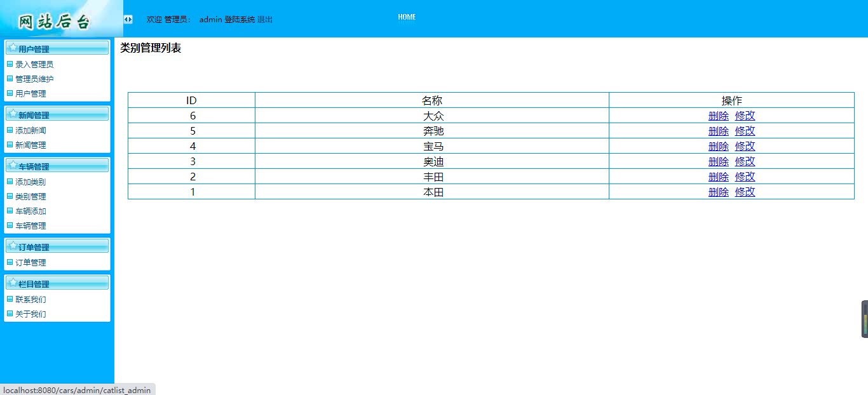868x395 pixels.
Task: Click the 退出 logout link
Action: 265,20
